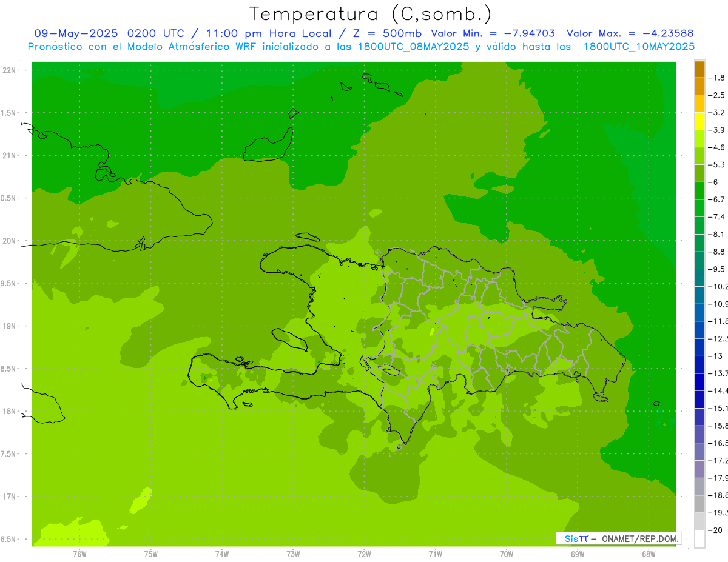Click the 'Valor Max. = -4.23588' text
This screenshot has width=728, height=562.
click(630, 33)
